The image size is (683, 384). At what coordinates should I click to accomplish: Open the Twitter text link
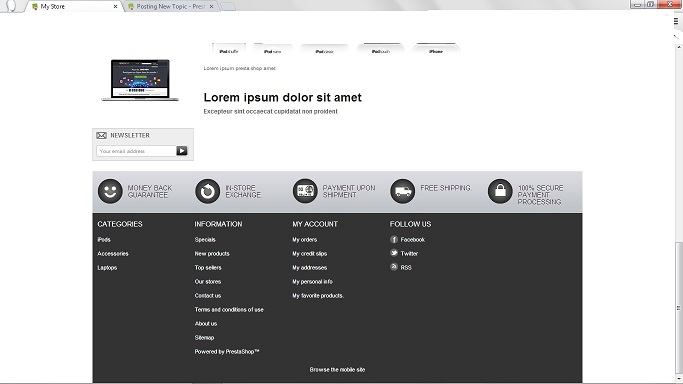tap(409, 253)
